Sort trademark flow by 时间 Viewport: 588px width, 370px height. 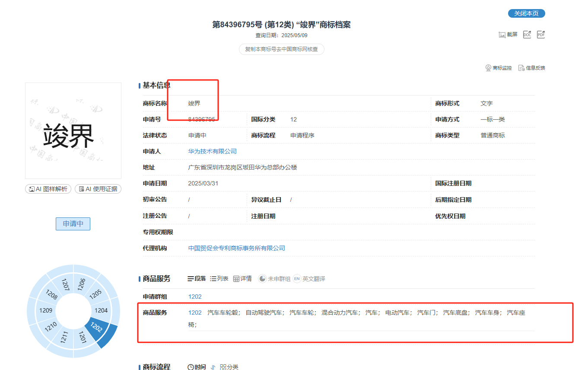[x=197, y=367]
